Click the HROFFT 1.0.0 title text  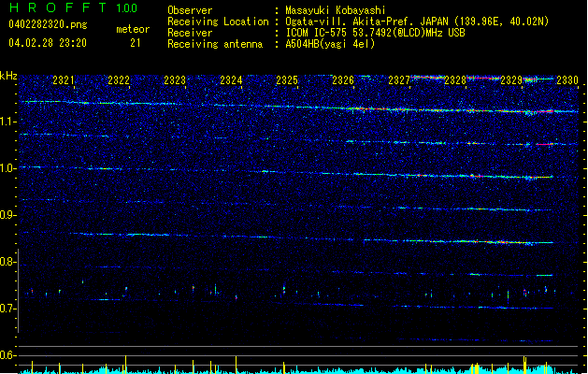(73, 7)
